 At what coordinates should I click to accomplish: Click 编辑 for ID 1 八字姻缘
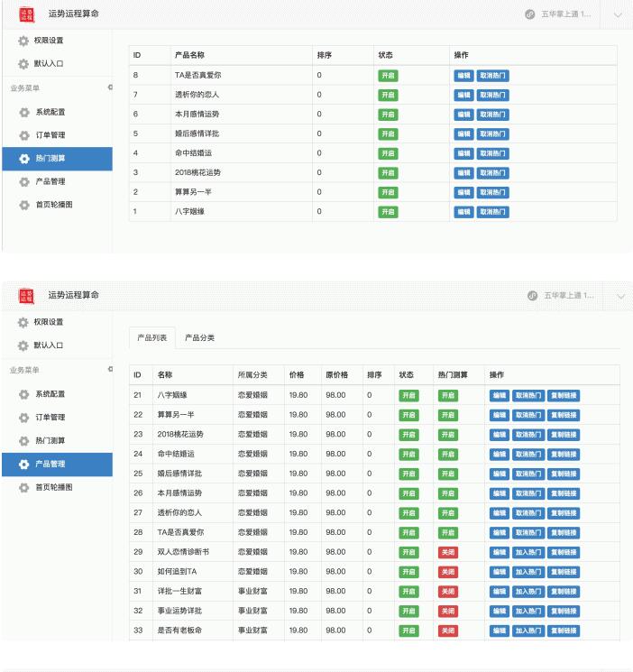point(463,211)
